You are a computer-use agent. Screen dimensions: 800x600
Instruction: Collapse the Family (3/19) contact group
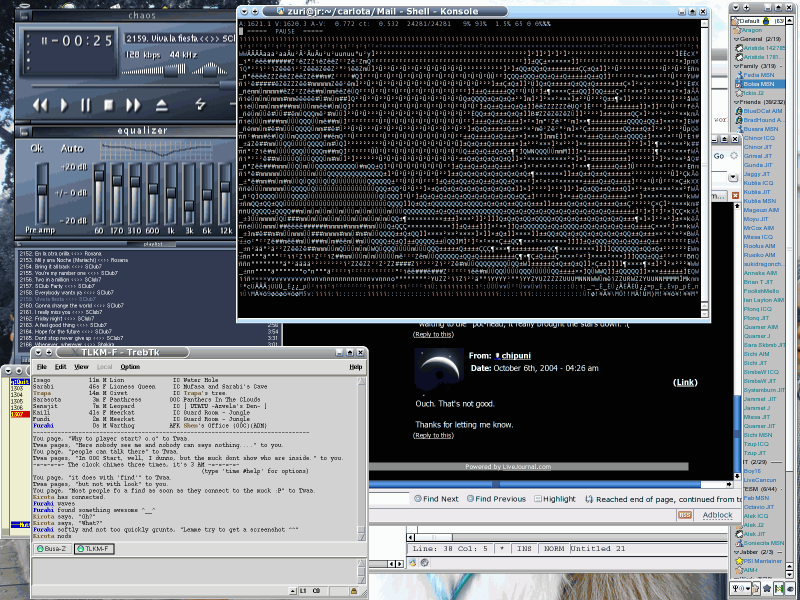pos(738,66)
